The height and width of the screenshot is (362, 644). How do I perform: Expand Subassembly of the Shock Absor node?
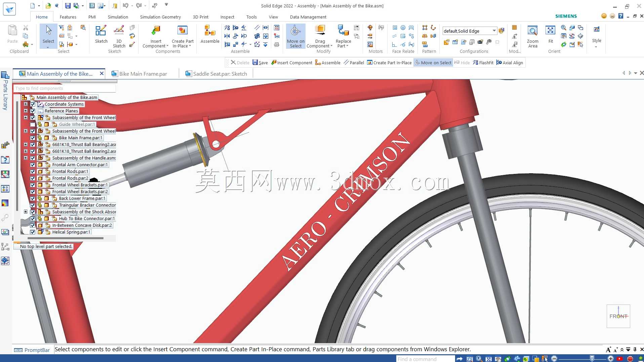tap(26, 212)
